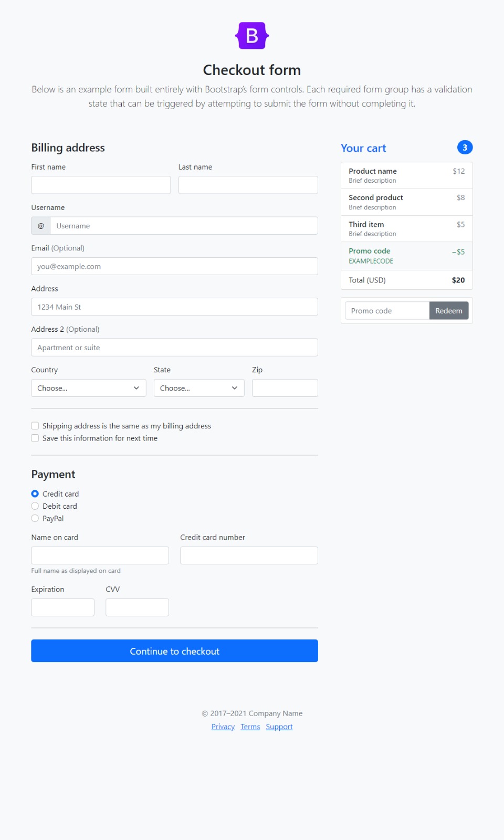The width and height of the screenshot is (504, 840).
Task: Click the Redeem button
Action: click(x=449, y=311)
